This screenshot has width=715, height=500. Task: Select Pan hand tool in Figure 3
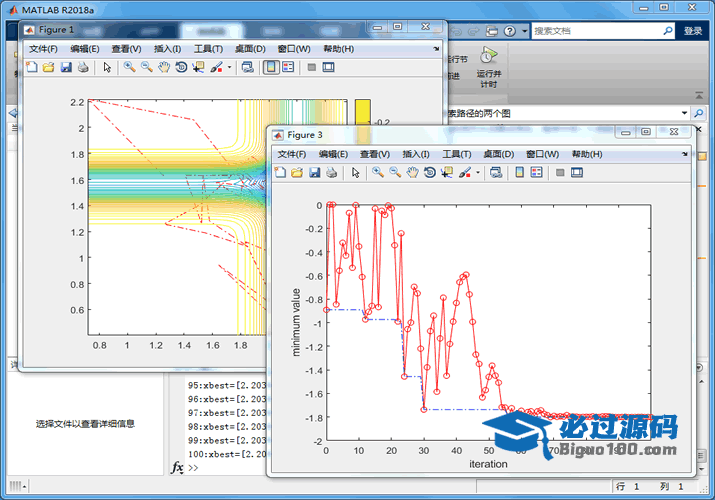tap(412, 173)
